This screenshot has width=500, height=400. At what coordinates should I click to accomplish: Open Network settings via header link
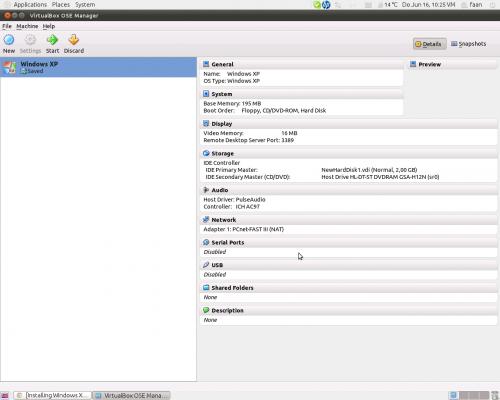click(x=224, y=220)
